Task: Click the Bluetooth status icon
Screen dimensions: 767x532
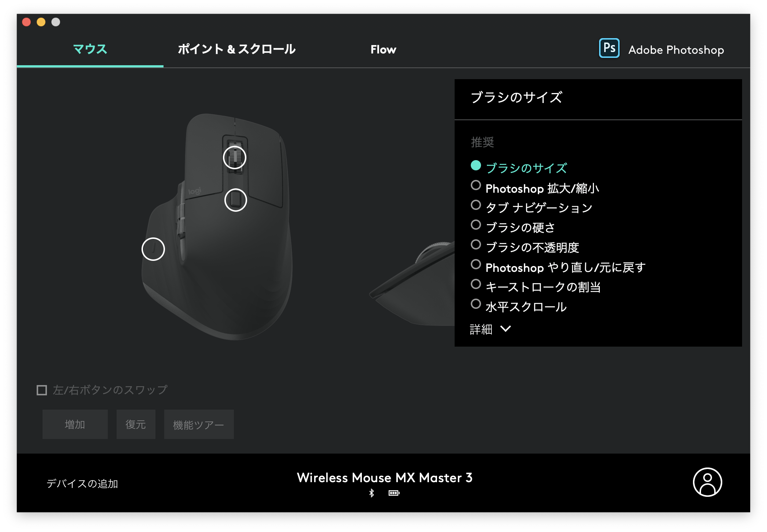Action: 371,493
